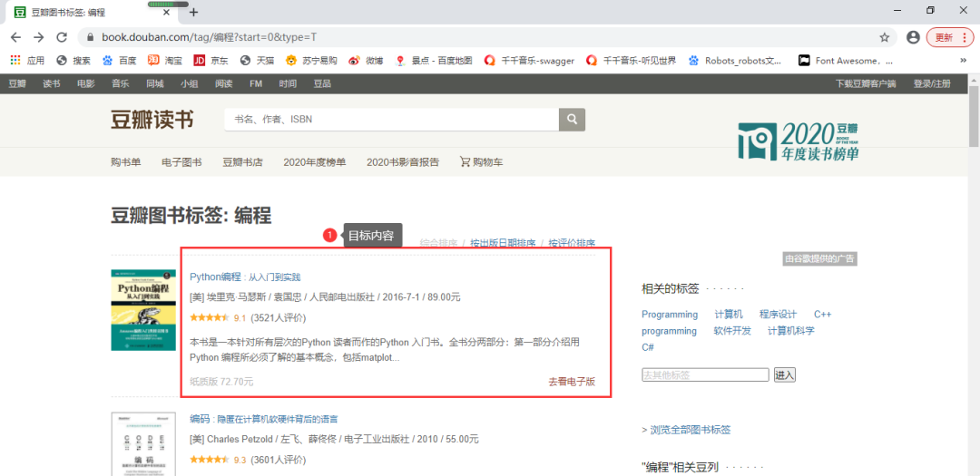This screenshot has height=476, width=980.
Task: Open 读书 in the top navigation
Action: [51, 83]
